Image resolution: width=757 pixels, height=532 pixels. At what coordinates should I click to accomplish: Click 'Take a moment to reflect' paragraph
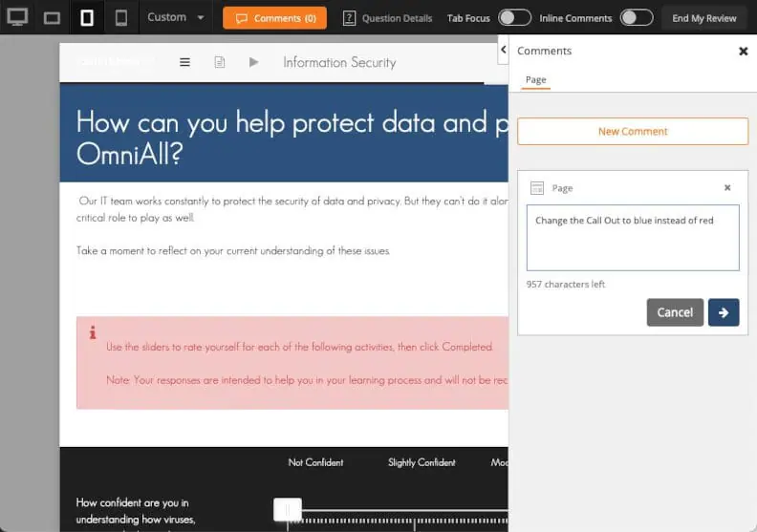[232, 251]
